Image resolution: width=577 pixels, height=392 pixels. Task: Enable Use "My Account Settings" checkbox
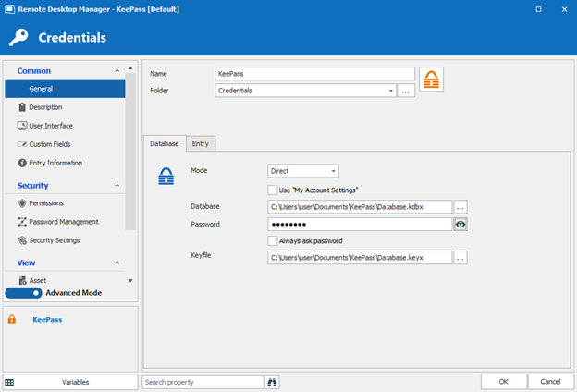(273, 190)
